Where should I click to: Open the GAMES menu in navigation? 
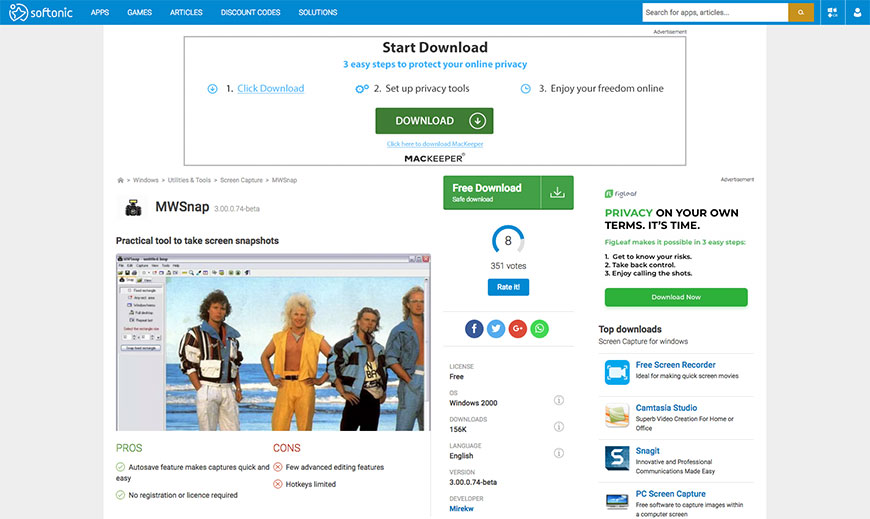140,13
